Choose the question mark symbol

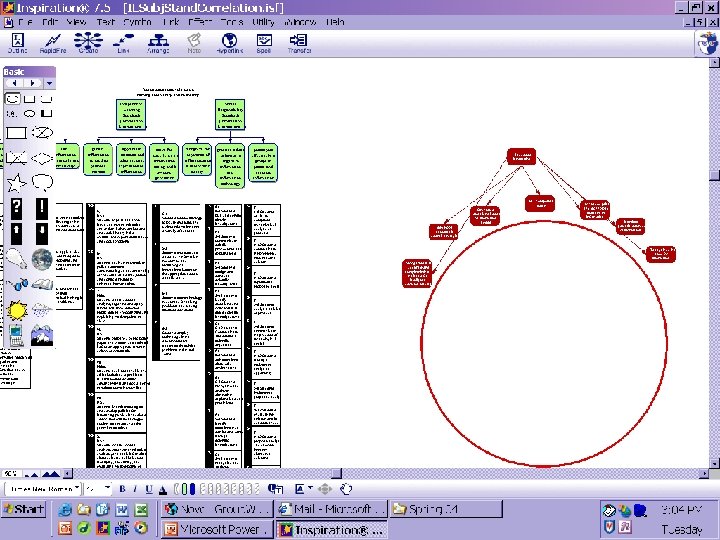(x=16, y=208)
